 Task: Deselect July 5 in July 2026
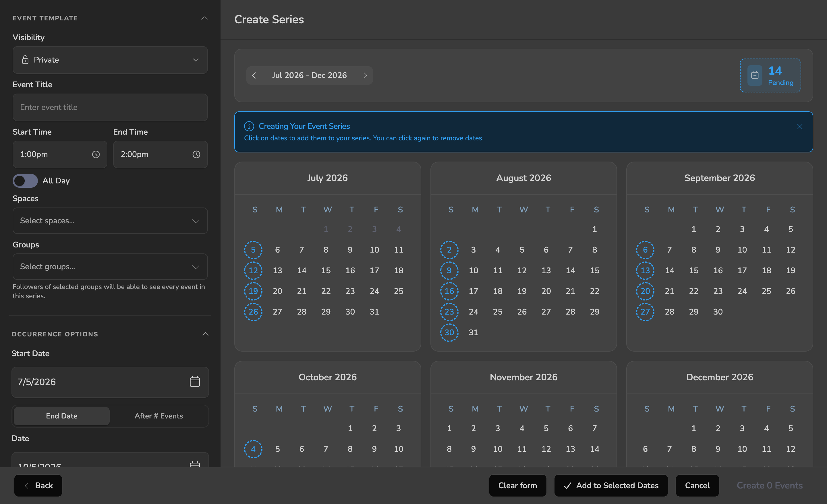tap(253, 250)
